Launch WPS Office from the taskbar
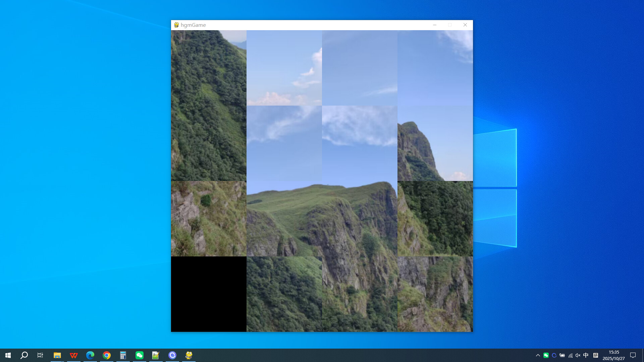 coord(73,355)
